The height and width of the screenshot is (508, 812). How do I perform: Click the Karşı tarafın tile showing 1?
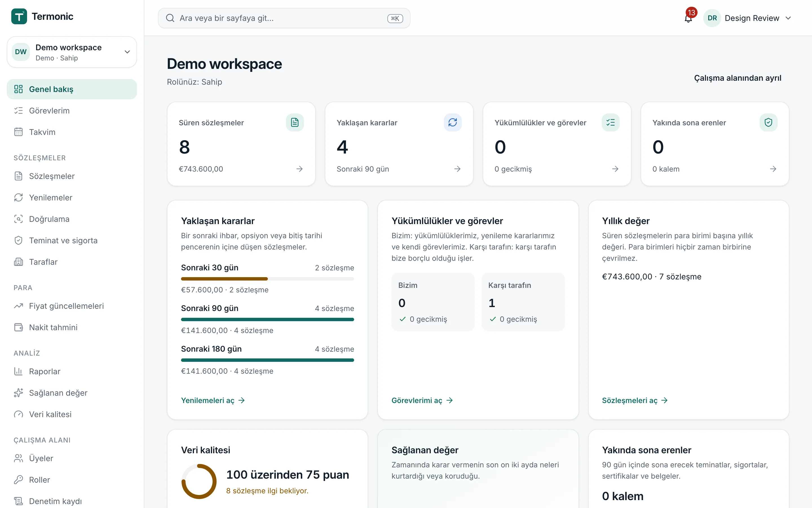523,302
